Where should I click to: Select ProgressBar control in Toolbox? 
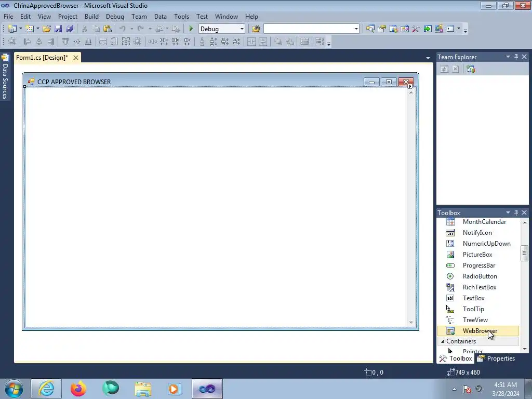pyautogui.click(x=478, y=265)
